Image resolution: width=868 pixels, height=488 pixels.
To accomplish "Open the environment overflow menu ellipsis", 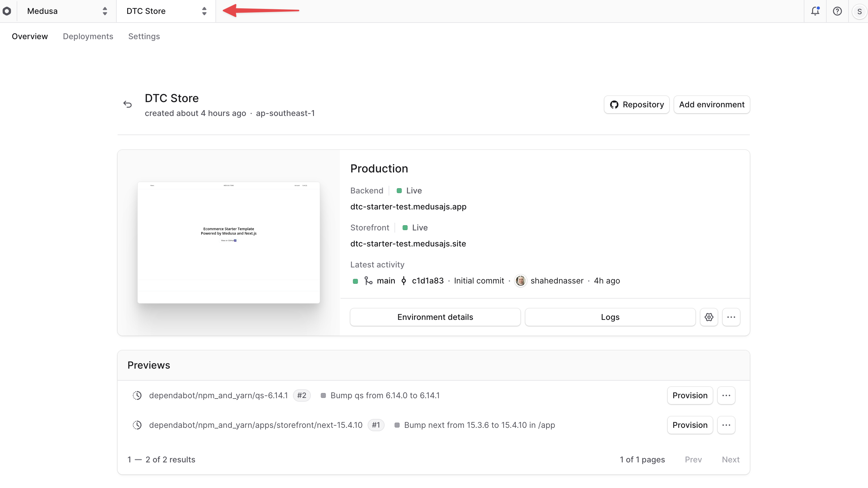I will point(731,317).
